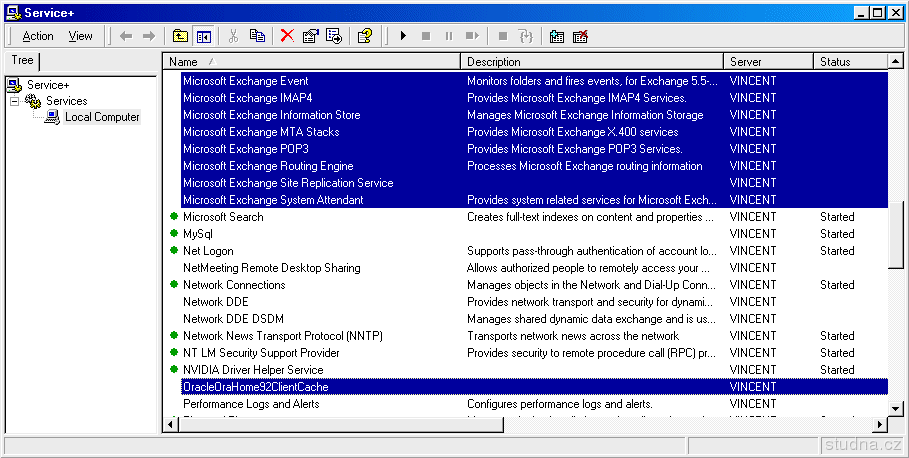
Task: Click horizontal scrollbar right arrow
Action: [880, 425]
